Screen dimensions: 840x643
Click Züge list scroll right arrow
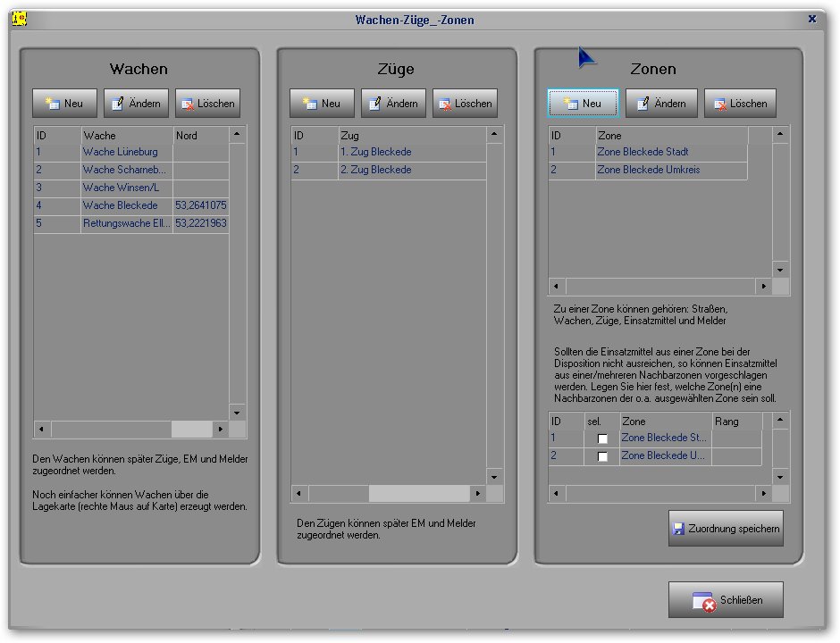tap(477, 494)
